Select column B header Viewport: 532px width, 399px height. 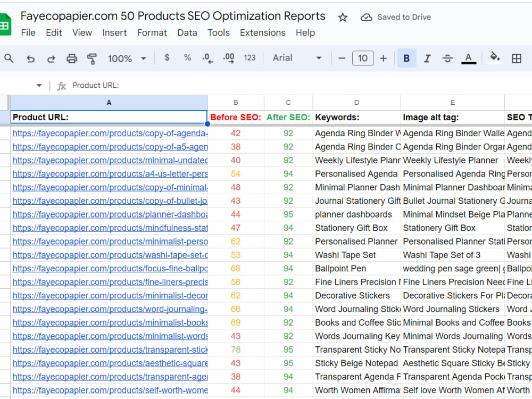tap(236, 103)
